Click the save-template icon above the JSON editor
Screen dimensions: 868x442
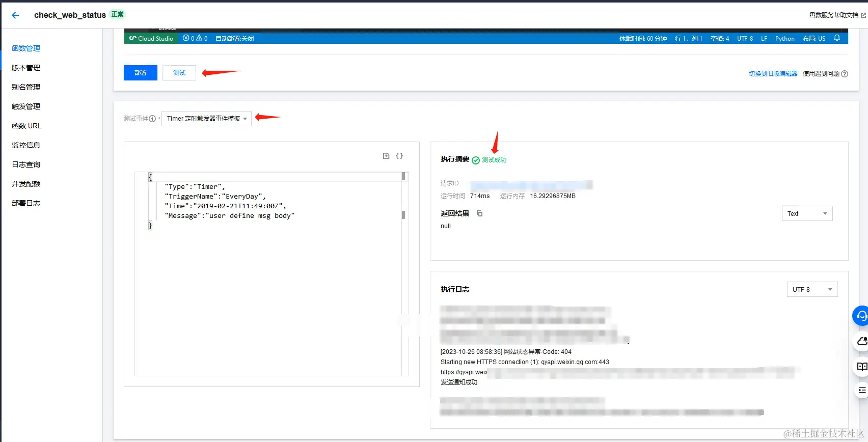(386, 156)
